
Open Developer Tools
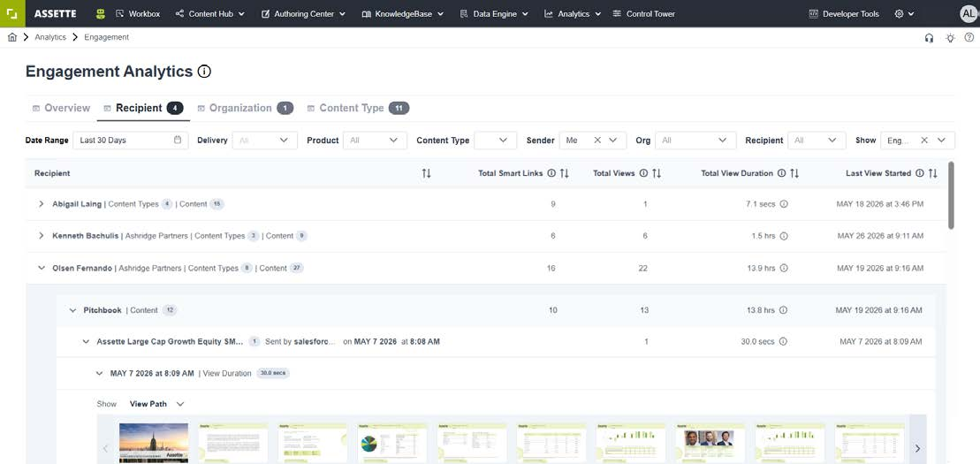point(844,14)
